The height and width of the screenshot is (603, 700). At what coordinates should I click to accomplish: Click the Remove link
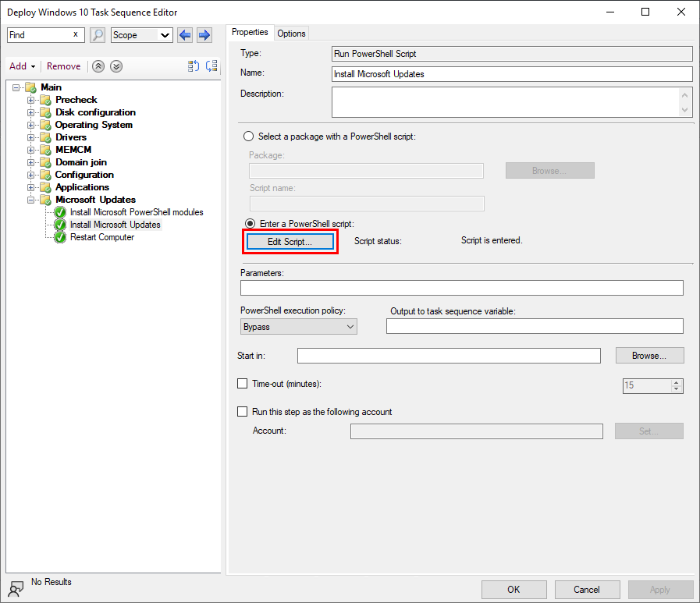coord(64,66)
